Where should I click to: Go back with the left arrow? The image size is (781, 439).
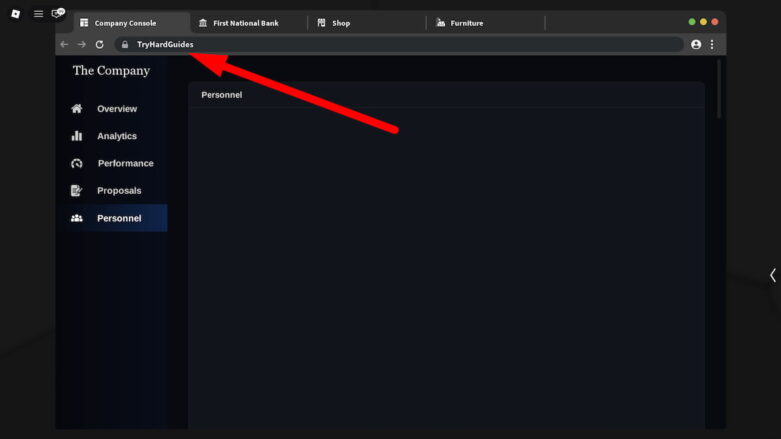64,44
